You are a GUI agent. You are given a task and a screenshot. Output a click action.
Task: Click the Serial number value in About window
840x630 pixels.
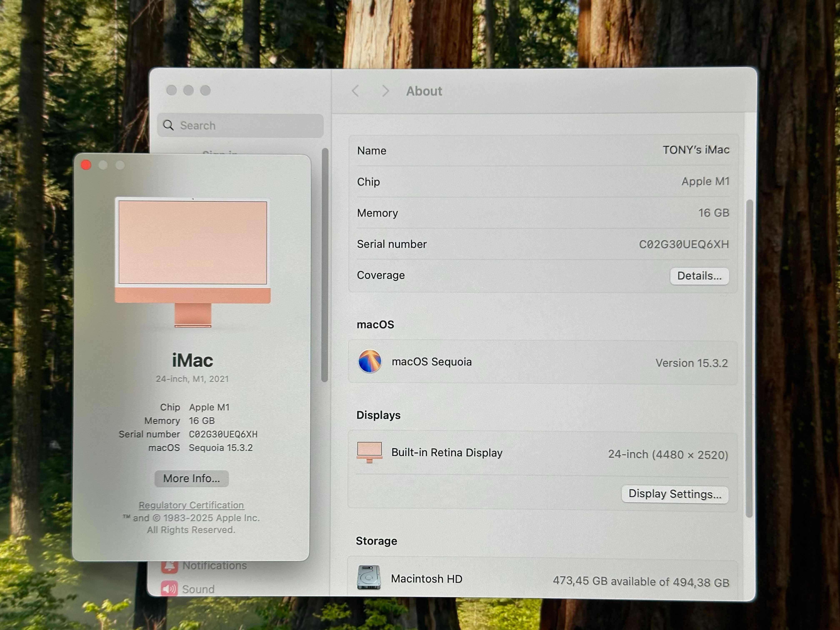coord(223,434)
